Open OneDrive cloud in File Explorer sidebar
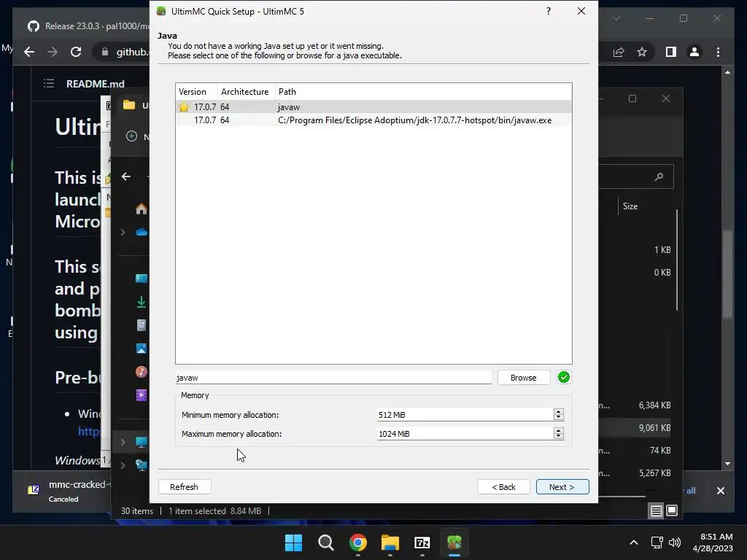 142,233
